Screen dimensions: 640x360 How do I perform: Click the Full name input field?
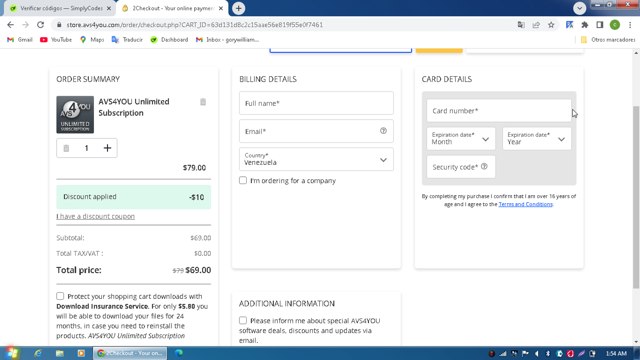[316, 103]
